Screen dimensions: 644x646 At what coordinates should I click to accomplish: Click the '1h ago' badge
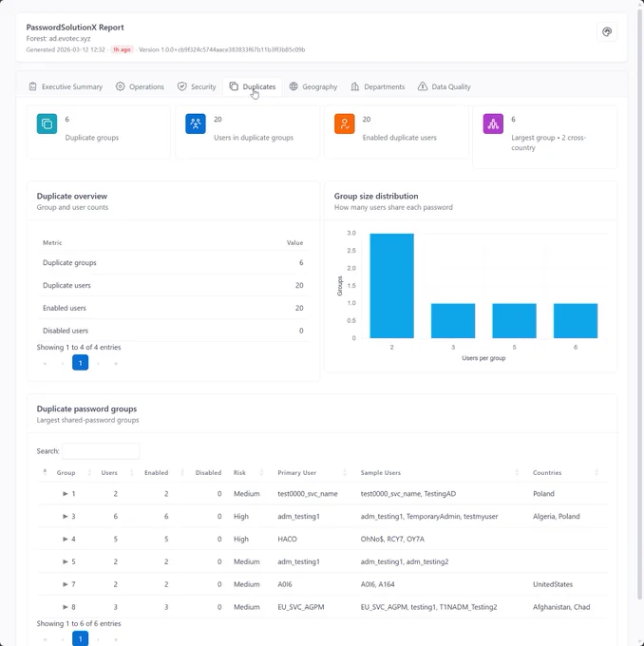(x=122, y=49)
